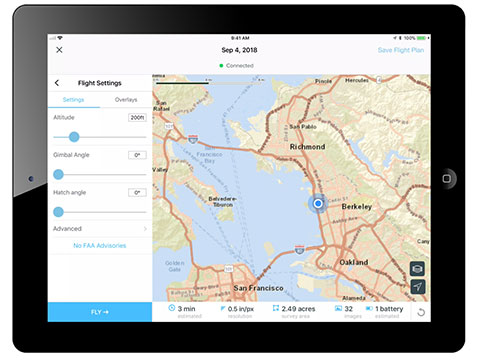Screen dimensions: 480x360
Task: Click the Altitude 200ft value field
Action: (x=137, y=118)
